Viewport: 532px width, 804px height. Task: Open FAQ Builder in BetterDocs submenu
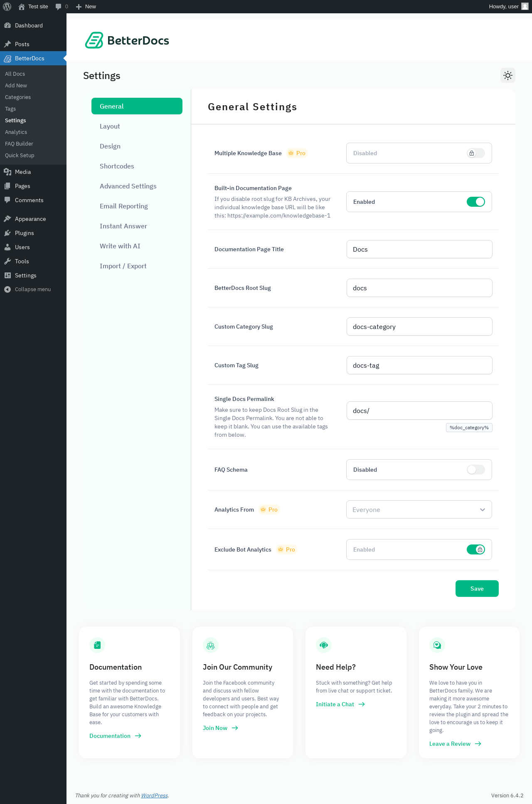click(x=33, y=143)
